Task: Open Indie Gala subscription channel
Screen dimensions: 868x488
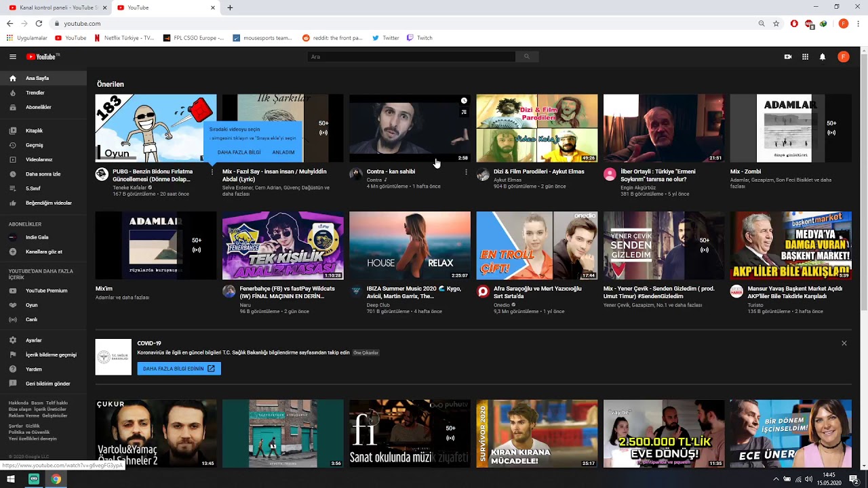Action: tap(43, 237)
